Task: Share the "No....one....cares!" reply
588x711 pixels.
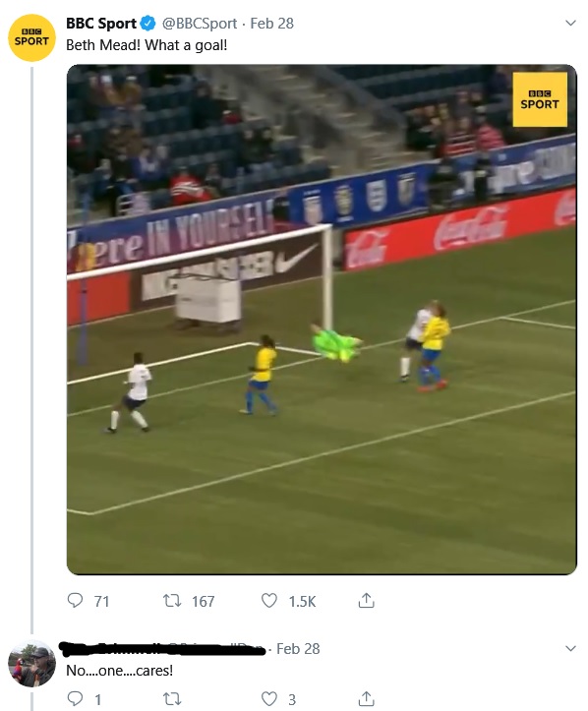Action: (x=367, y=698)
